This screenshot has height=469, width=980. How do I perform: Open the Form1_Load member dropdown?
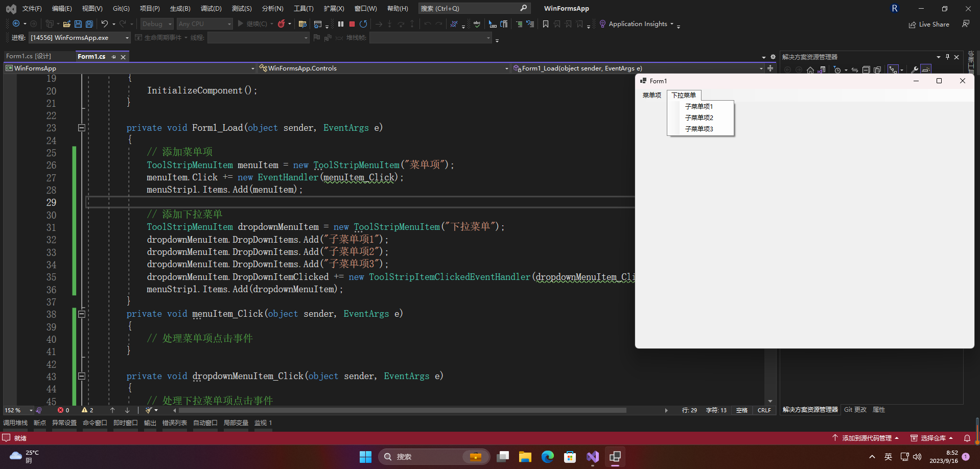point(638,68)
